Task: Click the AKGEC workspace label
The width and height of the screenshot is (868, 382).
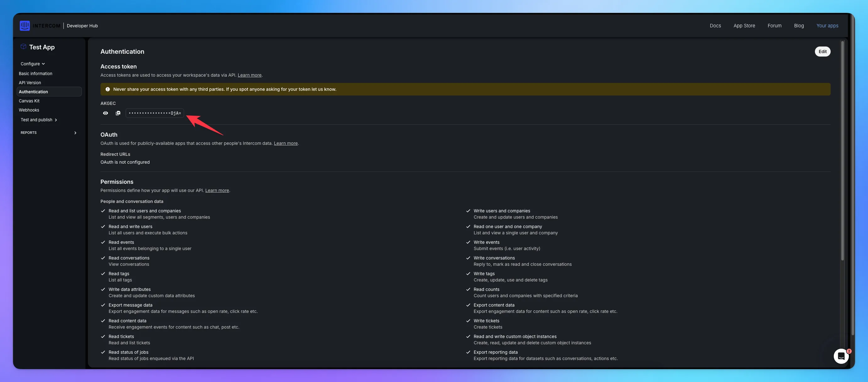Action: (x=108, y=103)
